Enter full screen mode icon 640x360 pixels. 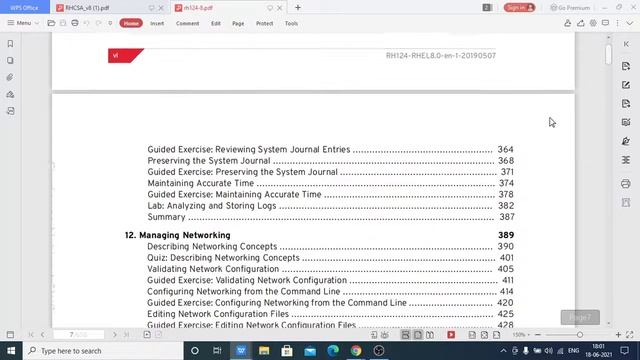pos(630,335)
